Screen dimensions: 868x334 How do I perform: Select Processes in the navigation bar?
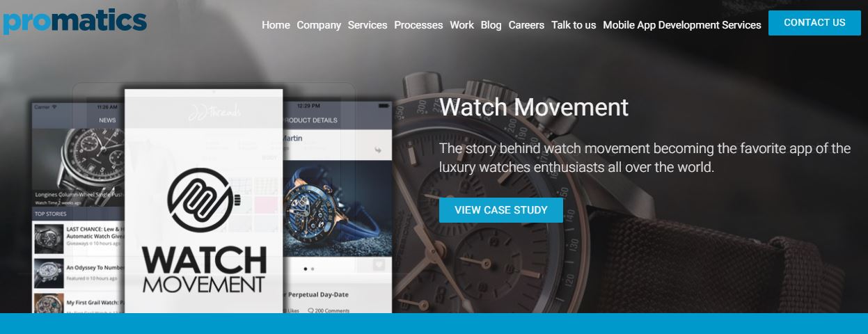tap(418, 25)
